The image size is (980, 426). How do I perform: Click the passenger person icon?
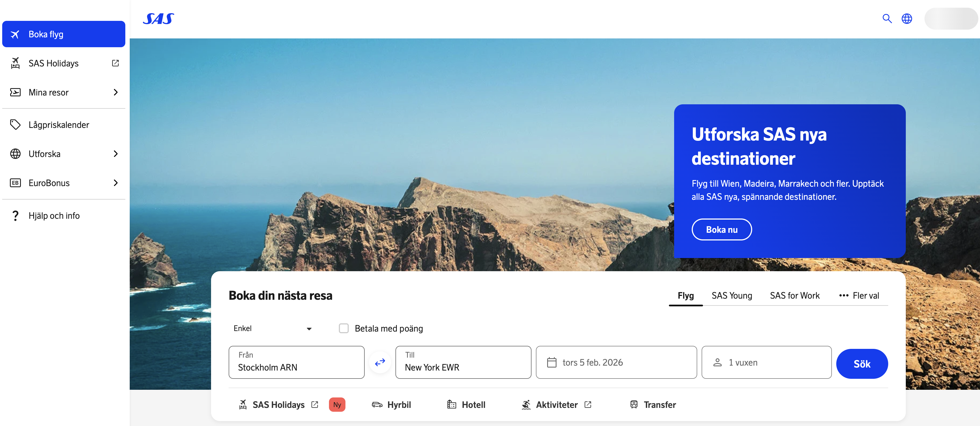717,363
